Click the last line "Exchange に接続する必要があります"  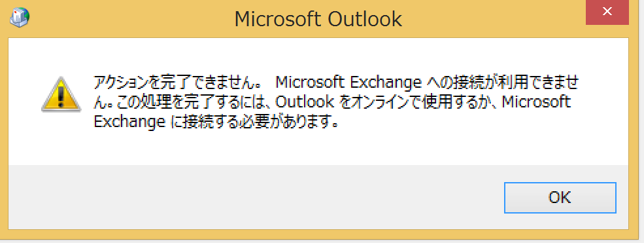tap(217, 121)
